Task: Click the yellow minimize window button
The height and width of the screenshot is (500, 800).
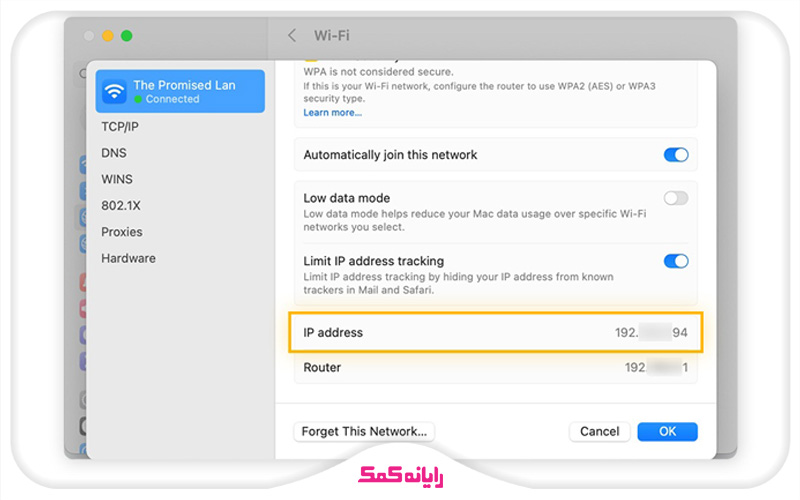Action: click(108, 36)
